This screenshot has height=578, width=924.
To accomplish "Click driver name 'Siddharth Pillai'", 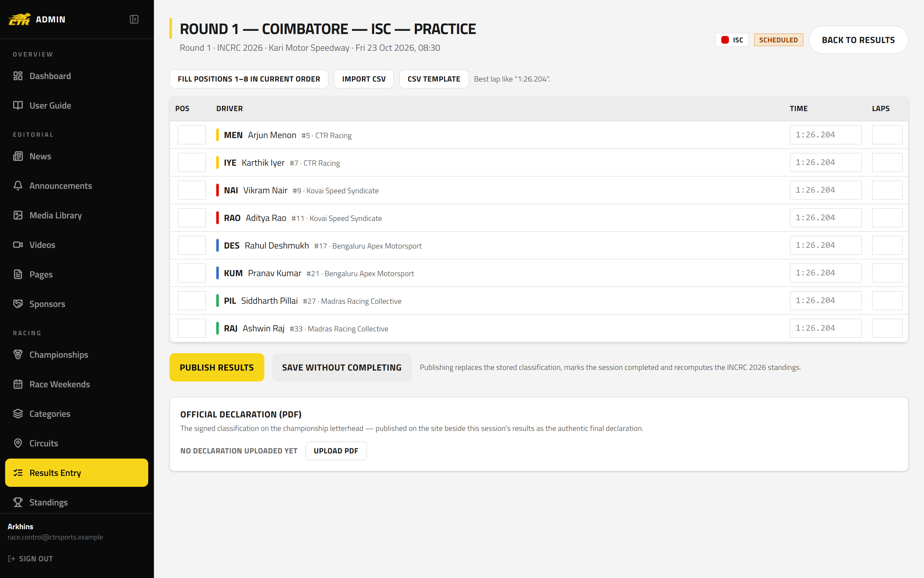I will pos(269,301).
